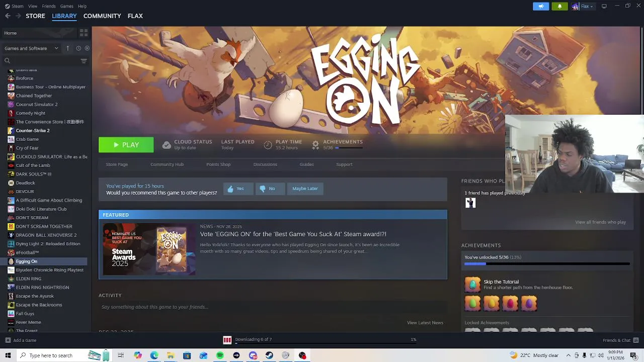This screenshot has height=362, width=644.
Task: Open Spotify from the taskbar
Action: tap(220, 355)
